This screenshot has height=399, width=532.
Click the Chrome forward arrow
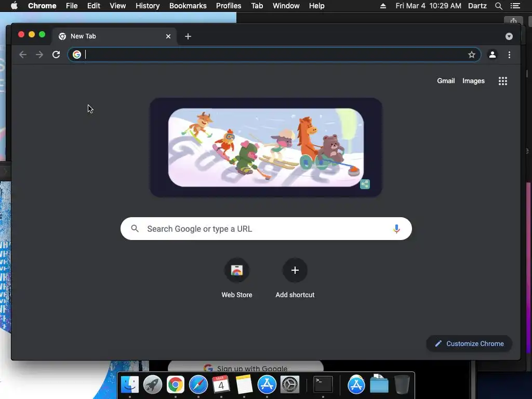coord(39,55)
